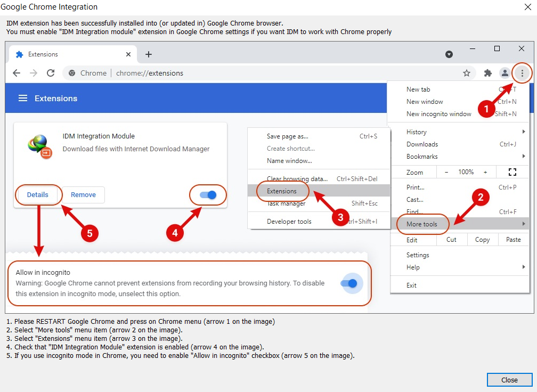Select Exit in Chrome menu
The height and width of the screenshot is (392, 537).
click(460, 285)
